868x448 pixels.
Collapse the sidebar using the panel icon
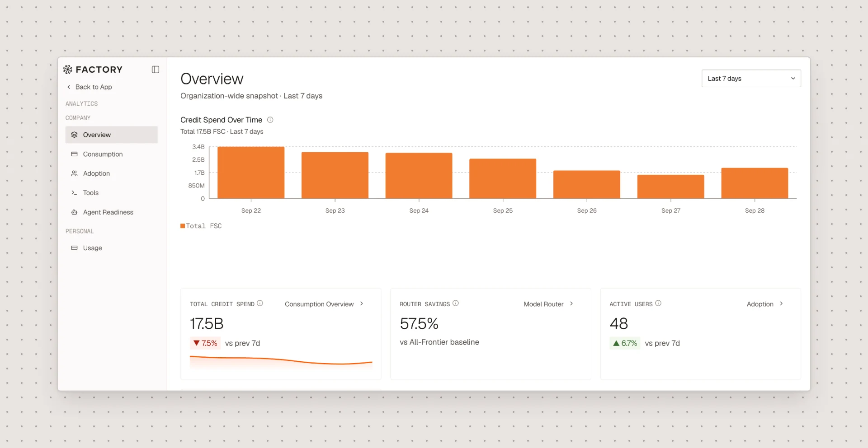156,70
